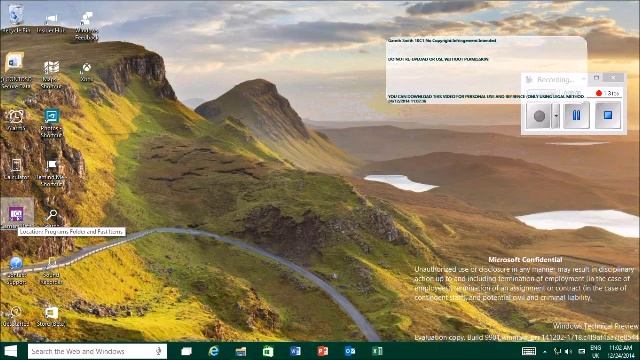This screenshot has height=360, width=640.
Task: Click the microphone in the taskbar search box
Action: click(159, 351)
